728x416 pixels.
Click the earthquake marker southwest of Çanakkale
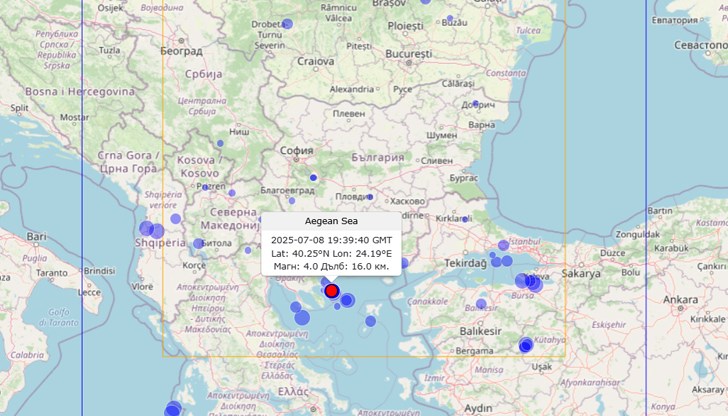370,321
